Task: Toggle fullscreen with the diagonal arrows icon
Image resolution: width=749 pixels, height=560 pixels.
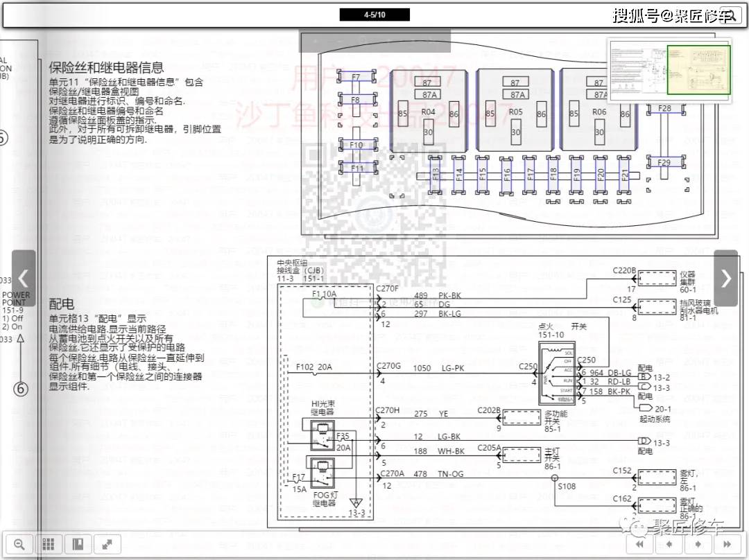Action: [107, 544]
